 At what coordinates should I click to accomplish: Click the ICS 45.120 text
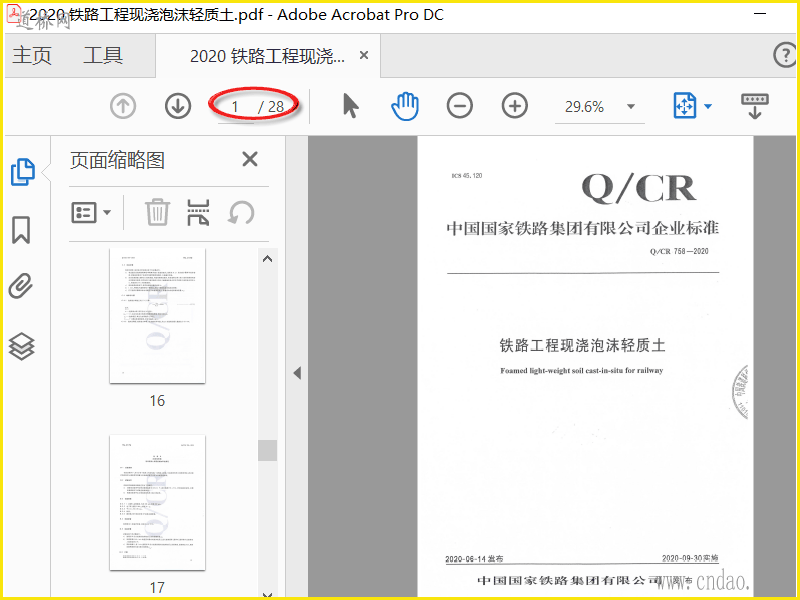[466, 176]
